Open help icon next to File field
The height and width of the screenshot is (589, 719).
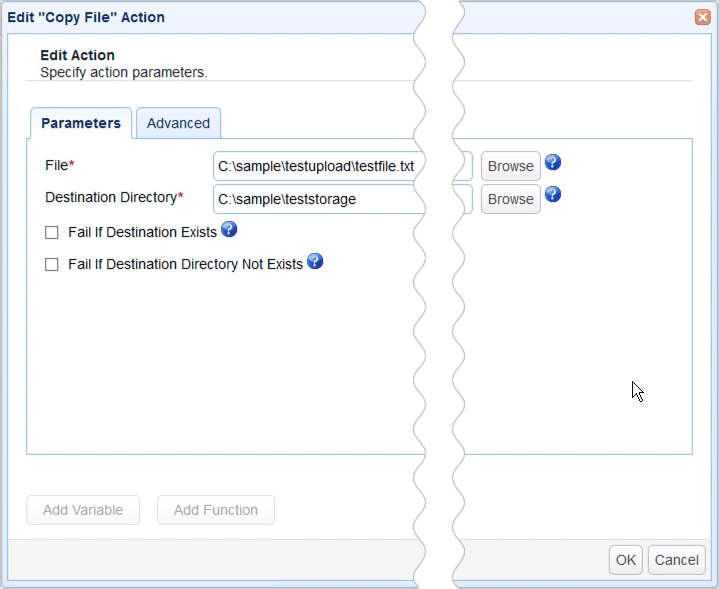coord(553,163)
